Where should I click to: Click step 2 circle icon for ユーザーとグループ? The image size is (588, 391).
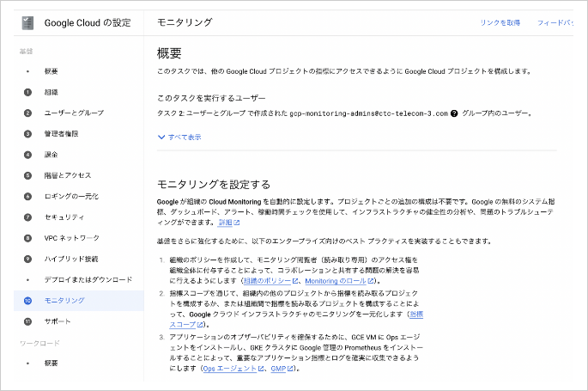point(27,113)
